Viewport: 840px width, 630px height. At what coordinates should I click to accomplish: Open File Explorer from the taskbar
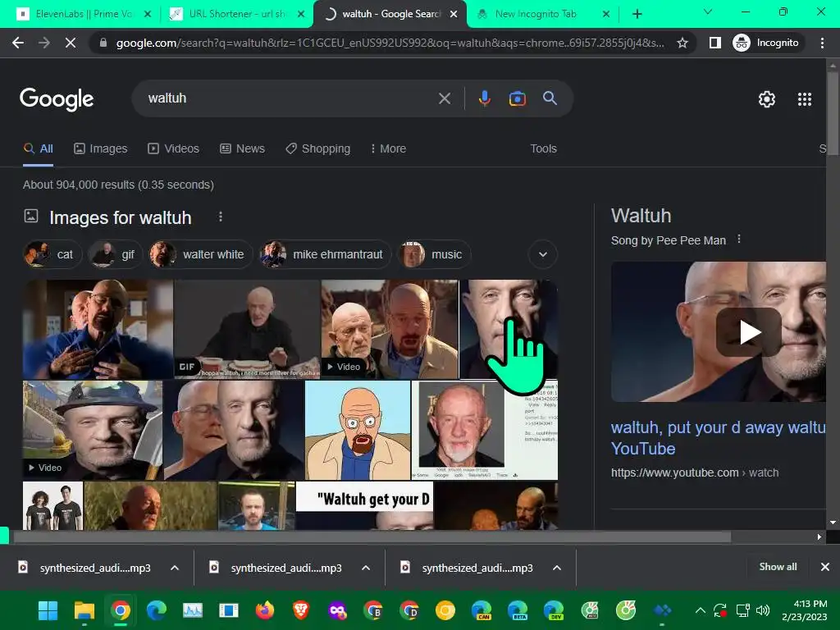84,610
